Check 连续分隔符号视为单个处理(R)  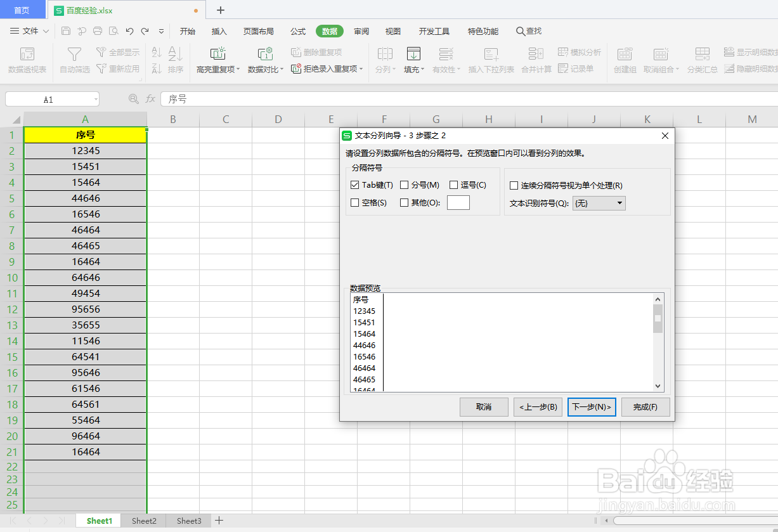tap(514, 186)
